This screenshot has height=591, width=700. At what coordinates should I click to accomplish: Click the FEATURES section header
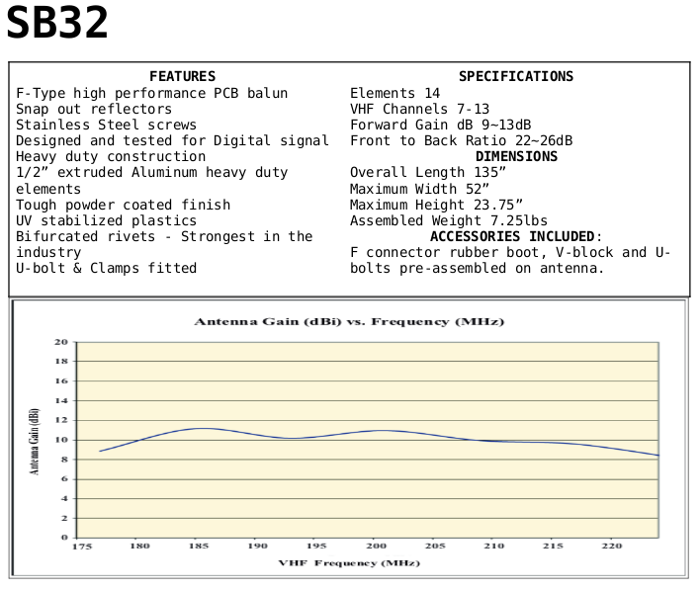182,76
